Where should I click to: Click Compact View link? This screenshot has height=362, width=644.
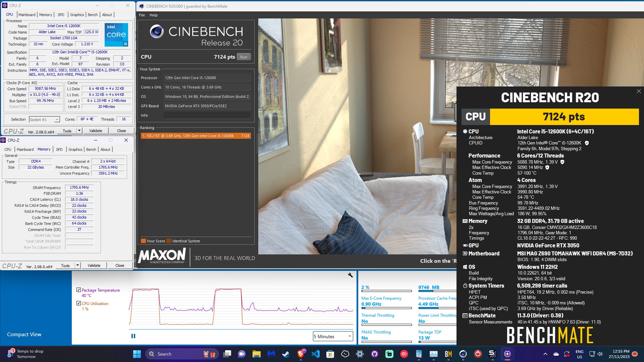[24, 335]
